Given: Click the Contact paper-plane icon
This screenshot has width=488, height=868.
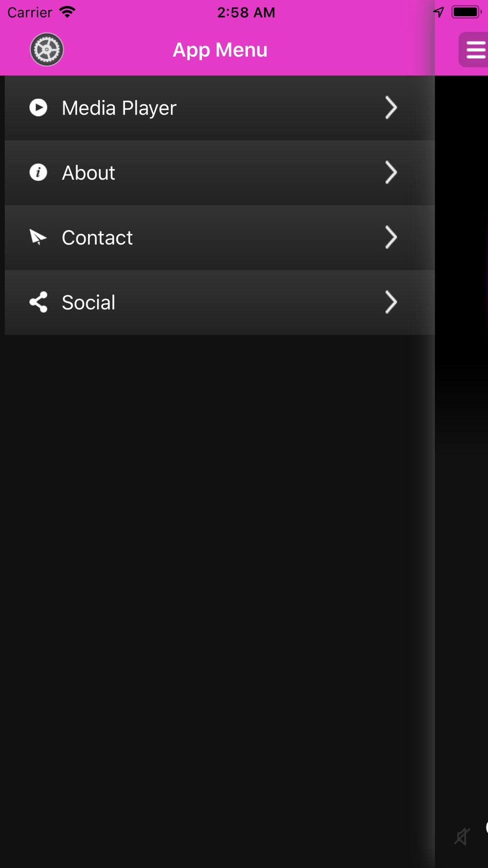Looking at the screenshot, I should 38,237.
